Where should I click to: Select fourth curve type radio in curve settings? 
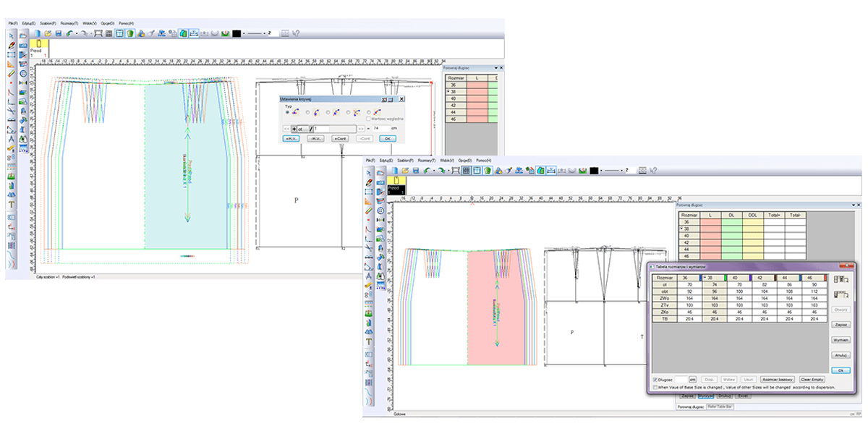point(348,112)
